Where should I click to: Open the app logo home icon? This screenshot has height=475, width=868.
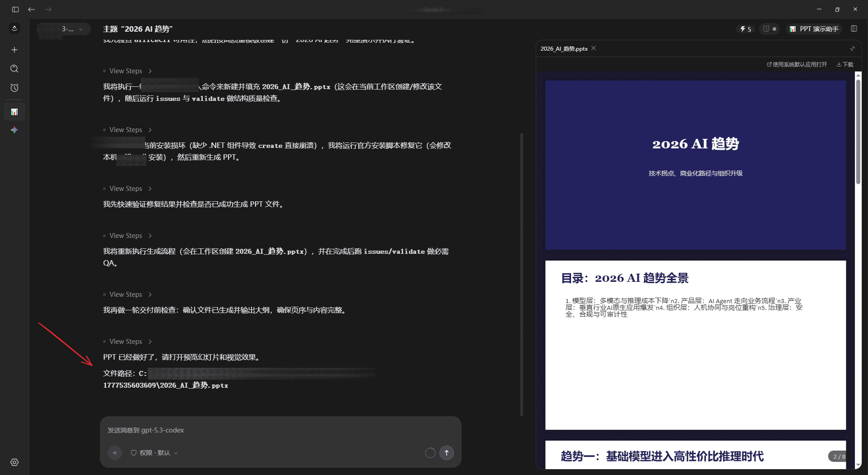14,28
